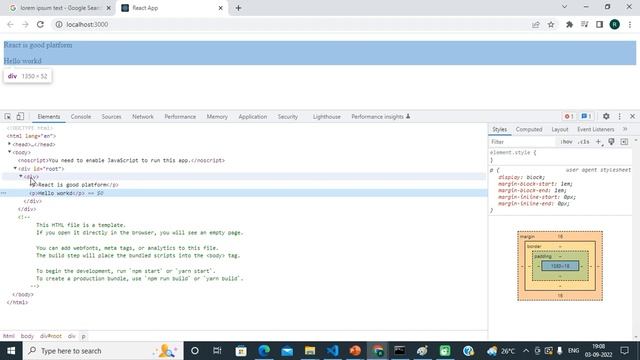Reload the page with refresh icon
Screen dimensions: 640x360
coord(40,24)
